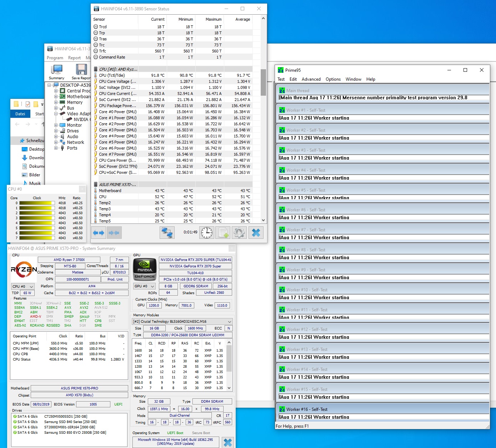Click the Worker #8 - Self-Test title bar
Screen dimensions: 496x448
382,250
